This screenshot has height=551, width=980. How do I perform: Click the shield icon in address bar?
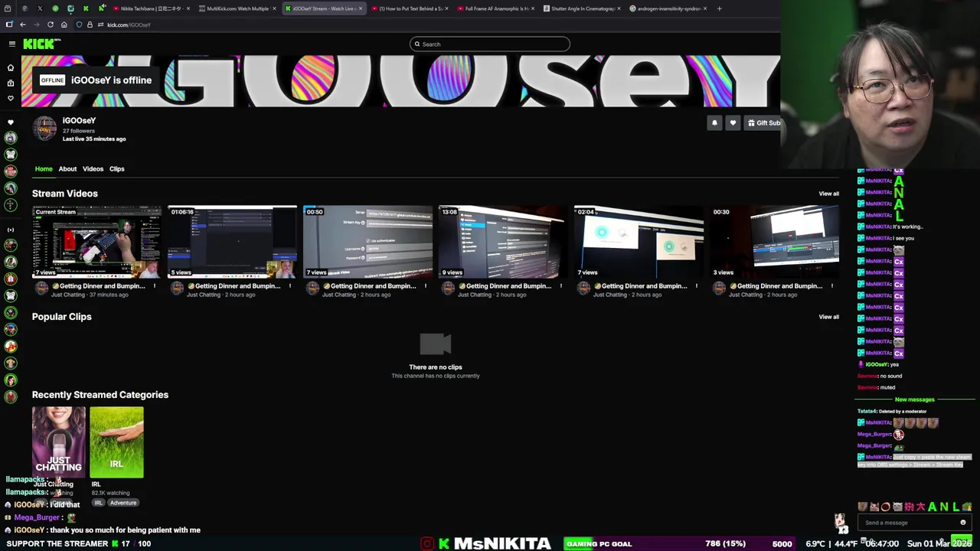tap(79, 24)
